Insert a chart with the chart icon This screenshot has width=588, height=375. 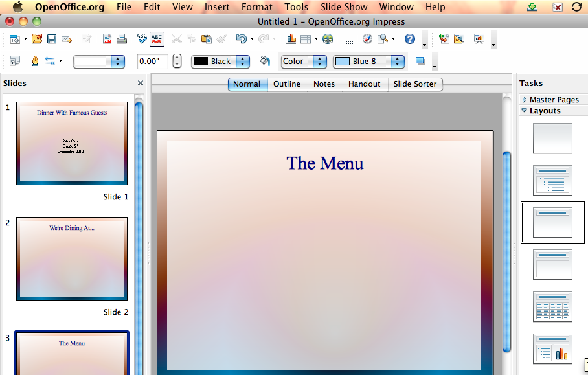click(291, 39)
